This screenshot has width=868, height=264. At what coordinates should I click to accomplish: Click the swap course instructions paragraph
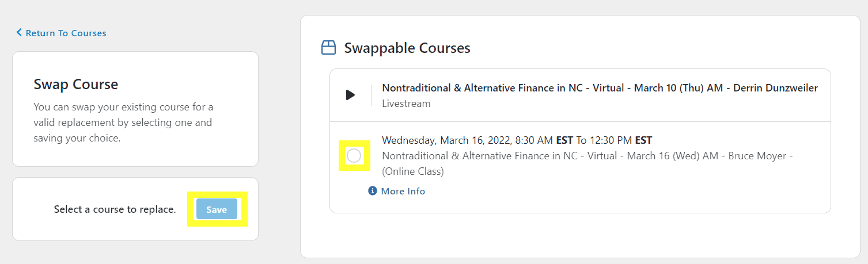[123, 123]
